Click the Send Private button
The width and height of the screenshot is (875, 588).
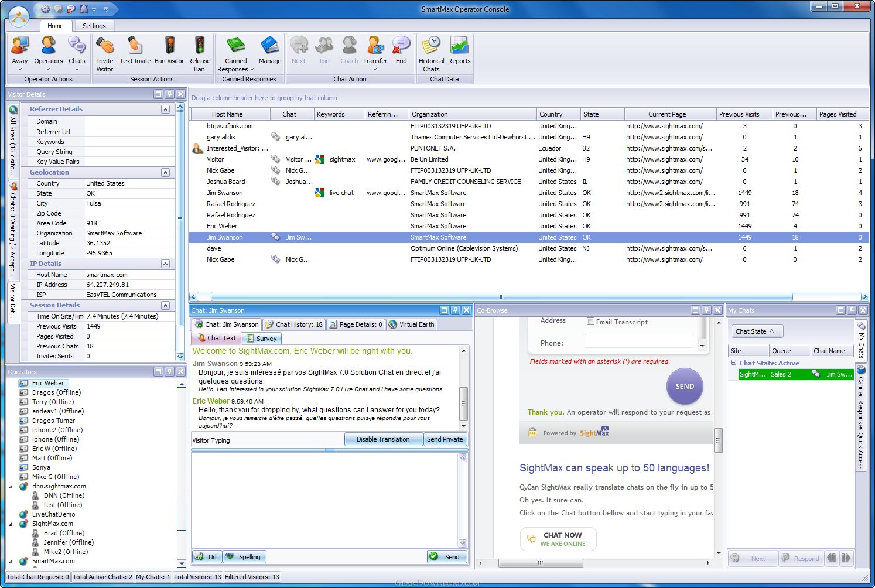(445, 439)
